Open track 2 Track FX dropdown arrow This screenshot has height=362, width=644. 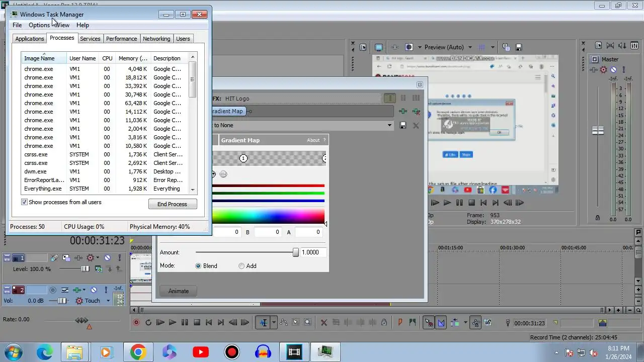(x=84, y=290)
